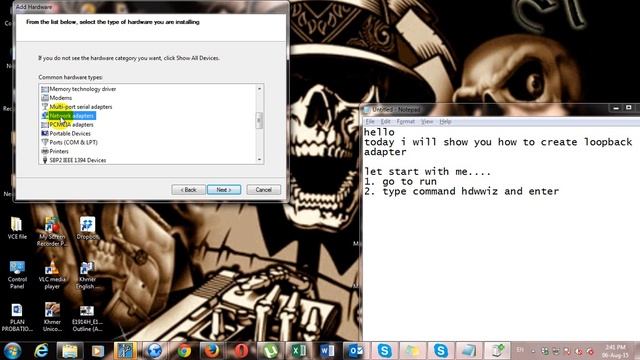Click the Back button in Add Hardware
The height and width of the screenshot is (360, 640).
click(x=189, y=190)
